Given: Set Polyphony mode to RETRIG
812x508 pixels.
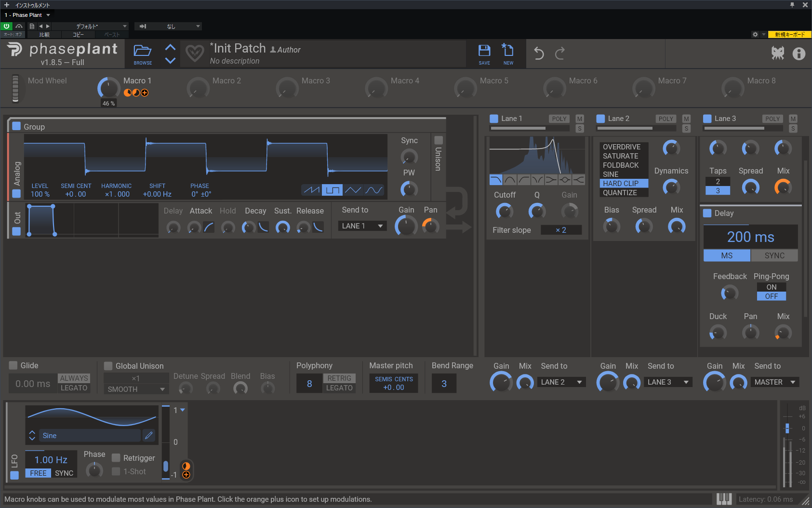Looking at the screenshot, I should (x=339, y=378).
